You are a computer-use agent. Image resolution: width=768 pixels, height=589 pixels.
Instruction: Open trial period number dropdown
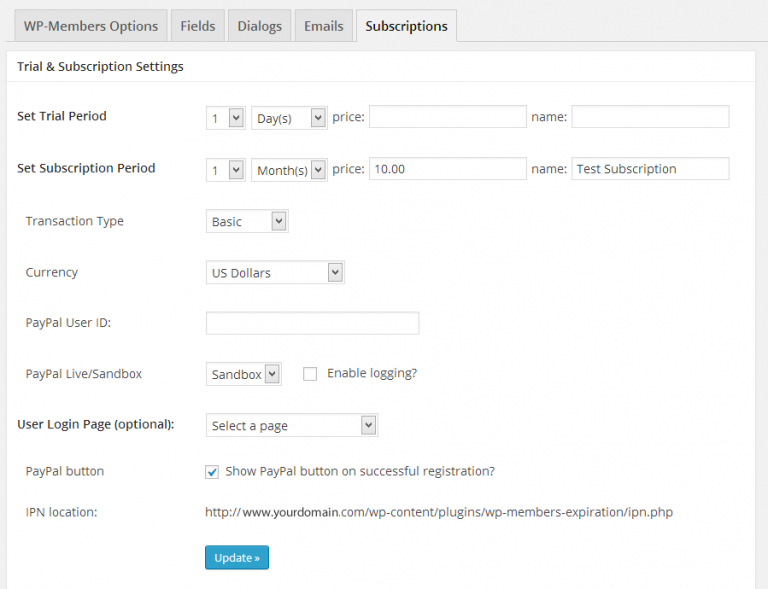tap(225, 118)
